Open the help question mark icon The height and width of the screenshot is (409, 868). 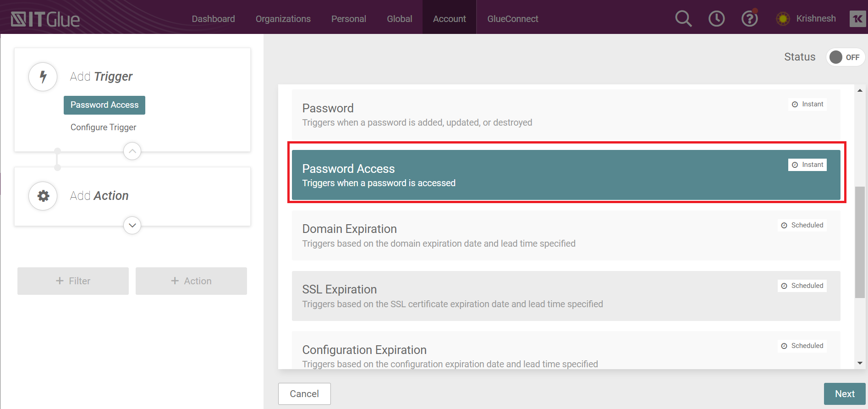pyautogui.click(x=750, y=19)
